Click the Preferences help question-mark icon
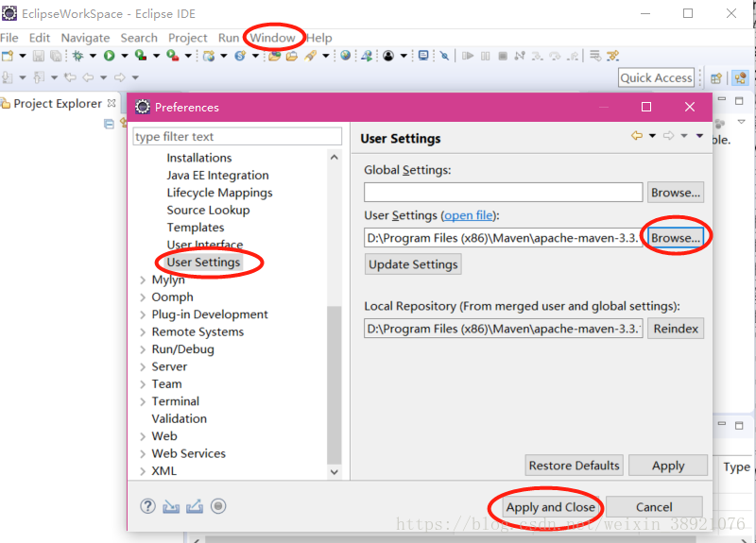This screenshot has height=543, width=756. click(148, 506)
